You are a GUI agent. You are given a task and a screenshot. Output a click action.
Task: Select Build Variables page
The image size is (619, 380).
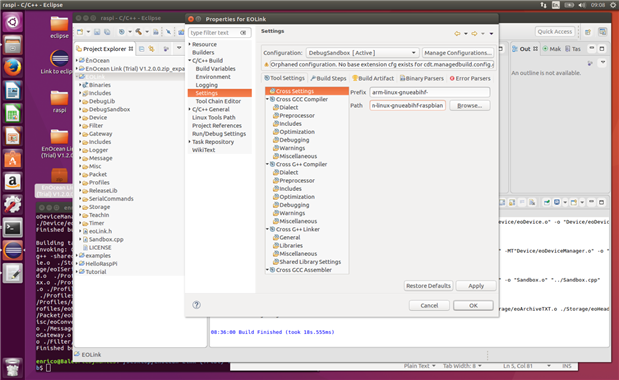(x=215, y=69)
